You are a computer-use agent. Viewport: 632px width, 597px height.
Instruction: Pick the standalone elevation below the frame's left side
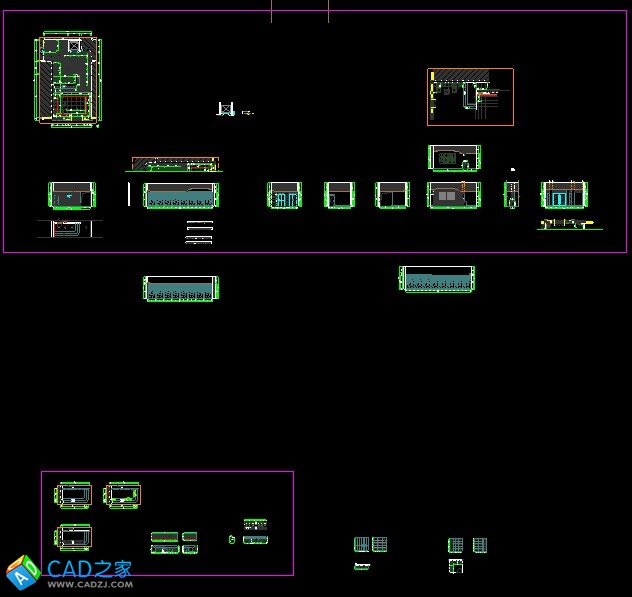(181, 289)
